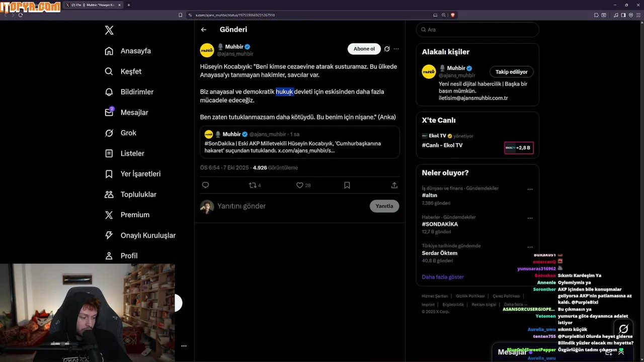Open Muhbir in Alakalı kişiler
The image size is (644, 362).
[x=456, y=68]
